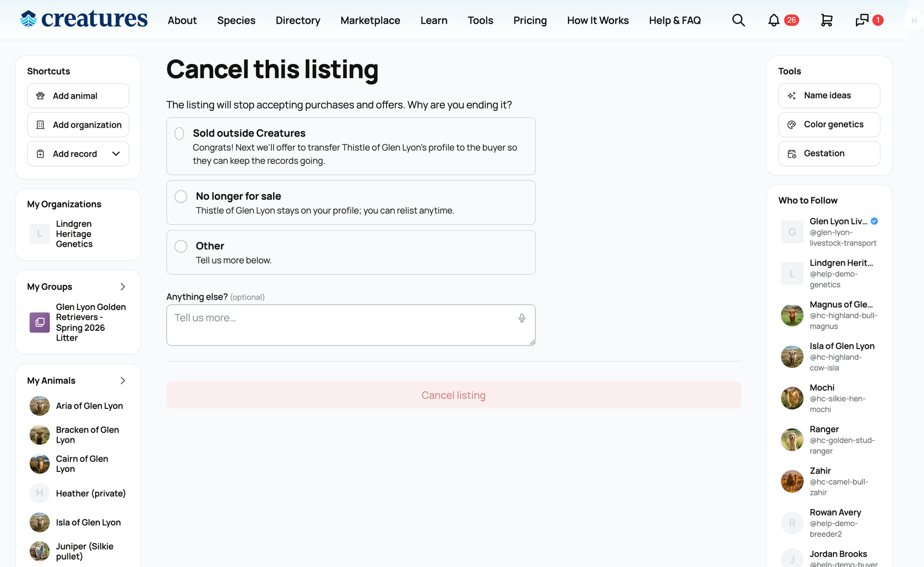Open notifications bell icon
This screenshot has height=567, width=924.
[x=773, y=20]
